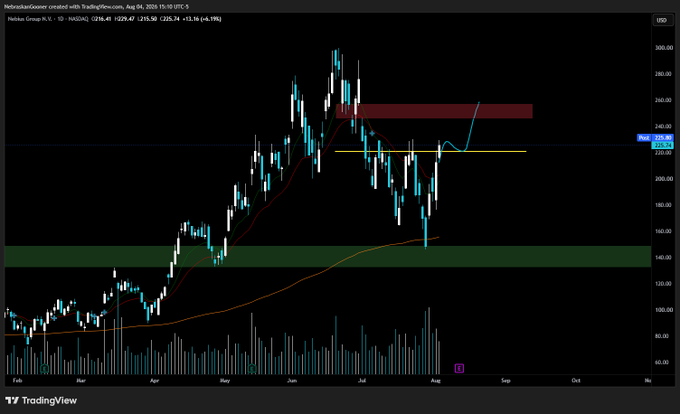Click the May date axis label
Screen dimensions: 680x414
tap(225, 381)
